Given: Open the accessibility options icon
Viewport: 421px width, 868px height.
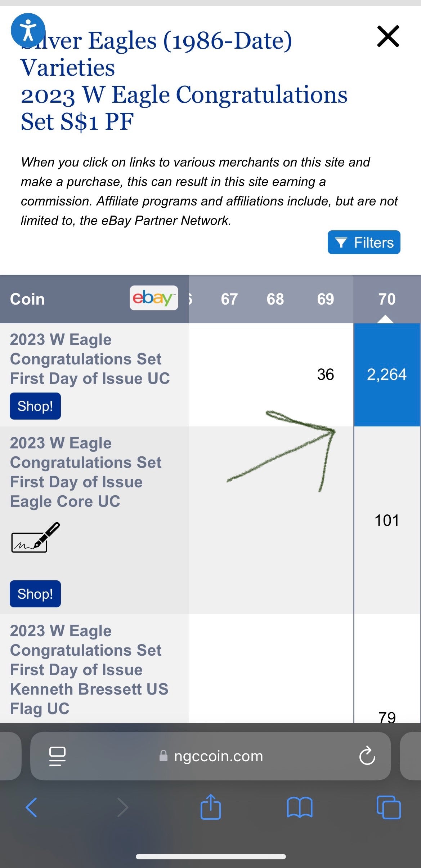Looking at the screenshot, I should click(x=28, y=30).
